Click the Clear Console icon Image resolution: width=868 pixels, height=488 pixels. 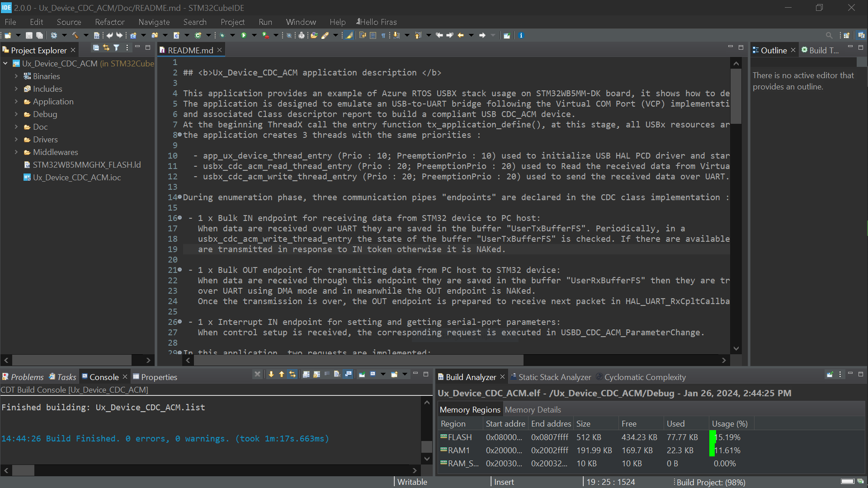337,374
